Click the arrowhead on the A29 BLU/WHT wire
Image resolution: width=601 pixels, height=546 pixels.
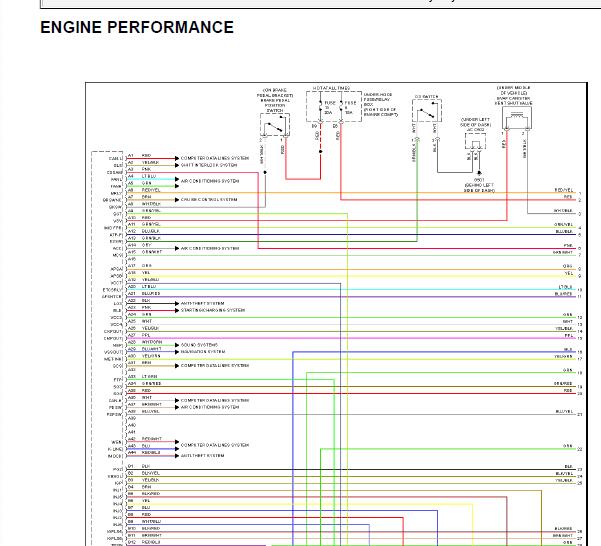pyautogui.click(x=177, y=352)
